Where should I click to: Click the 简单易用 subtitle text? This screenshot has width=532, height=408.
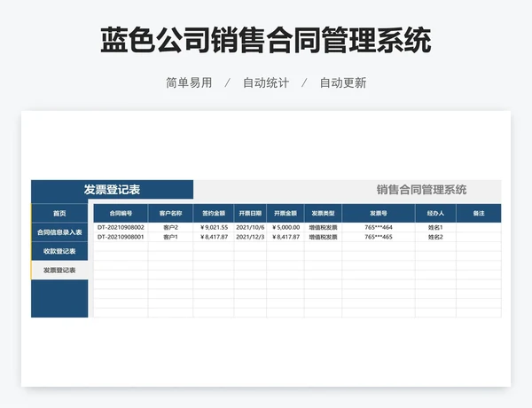pyautogui.click(x=189, y=82)
